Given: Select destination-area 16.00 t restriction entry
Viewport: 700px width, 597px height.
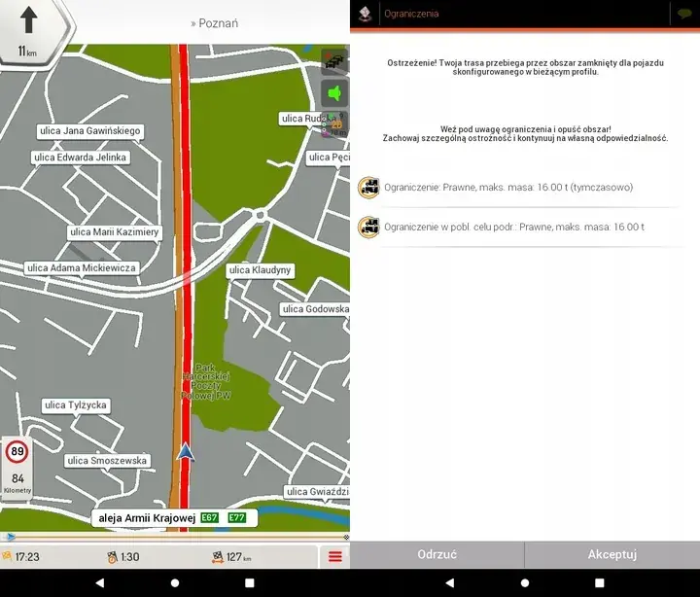Looking at the screenshot, I should [x=525, y=227].
